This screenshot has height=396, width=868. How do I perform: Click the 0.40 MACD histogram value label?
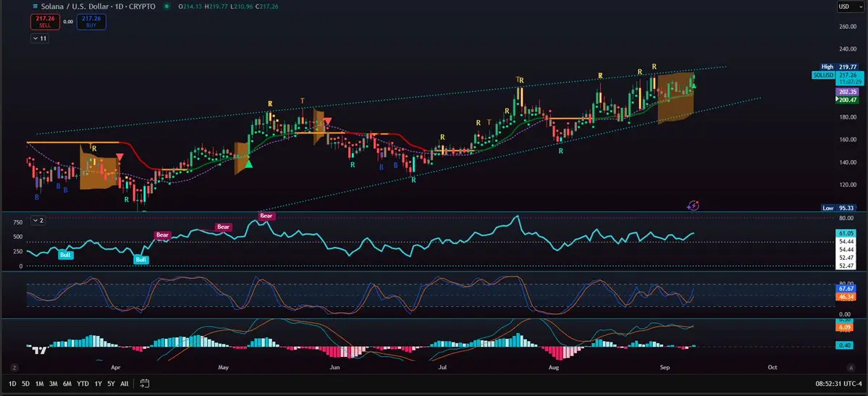tap(846, 345)
